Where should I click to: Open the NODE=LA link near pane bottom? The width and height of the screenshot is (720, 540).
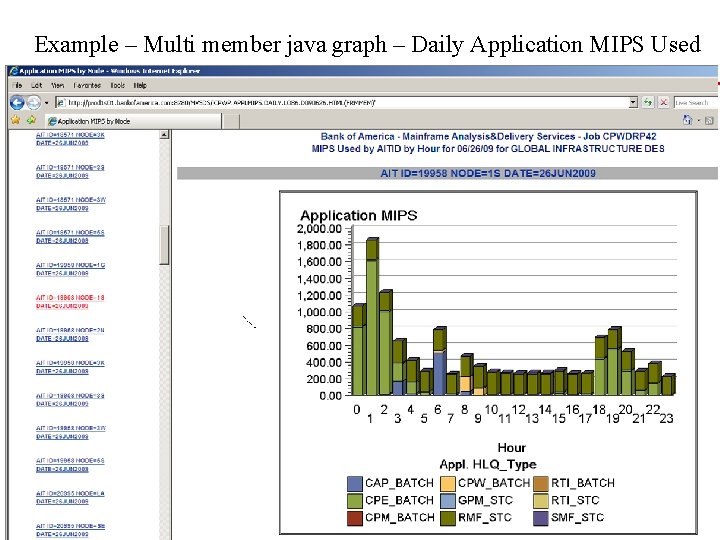pyautogui.click(x=70, y=497)
